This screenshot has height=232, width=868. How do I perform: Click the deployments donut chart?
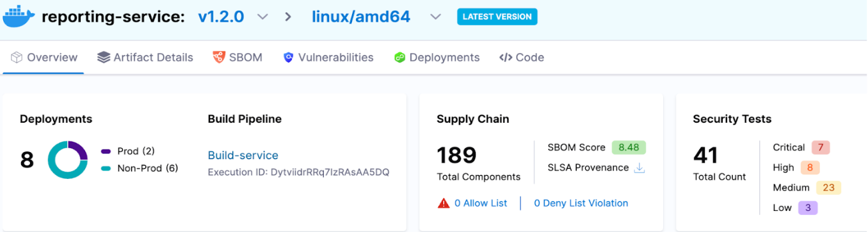tap(68, 160)
